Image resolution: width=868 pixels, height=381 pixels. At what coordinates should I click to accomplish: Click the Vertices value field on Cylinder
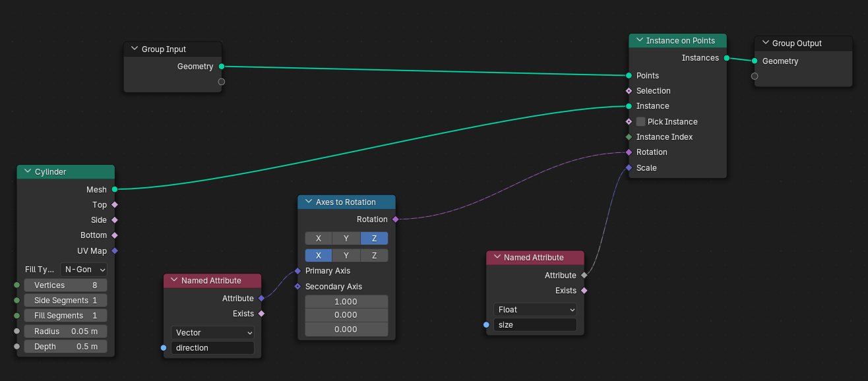(65, 285)
